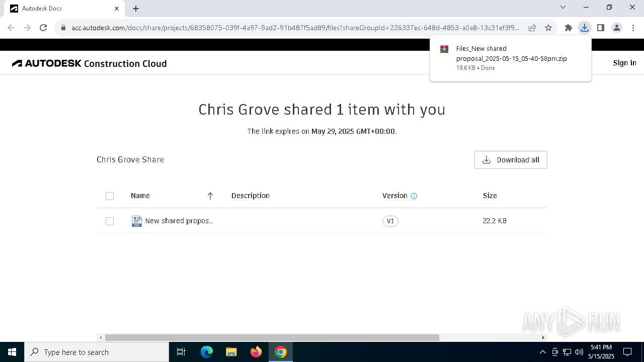Toggle the Chrome side panel icon
644x362 pixels.
tap(600, 28)
